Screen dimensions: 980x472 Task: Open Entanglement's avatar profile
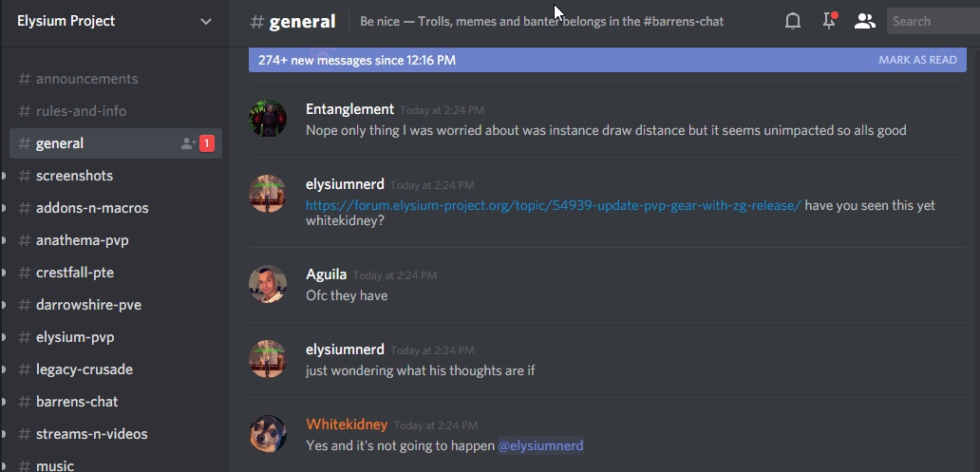pos(268,118)
